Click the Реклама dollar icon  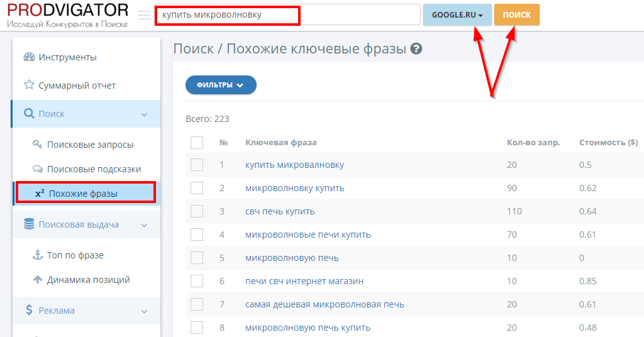[29, 310]
